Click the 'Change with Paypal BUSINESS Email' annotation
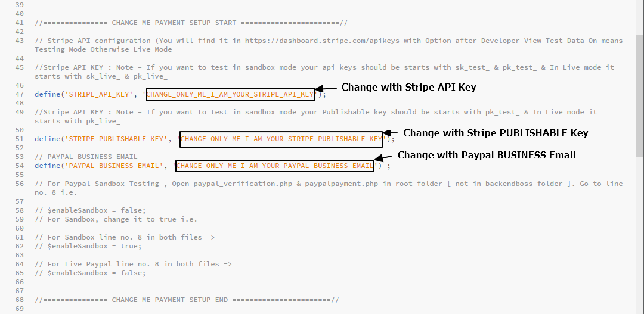This screenshot has height=314, width=644. 487,155
